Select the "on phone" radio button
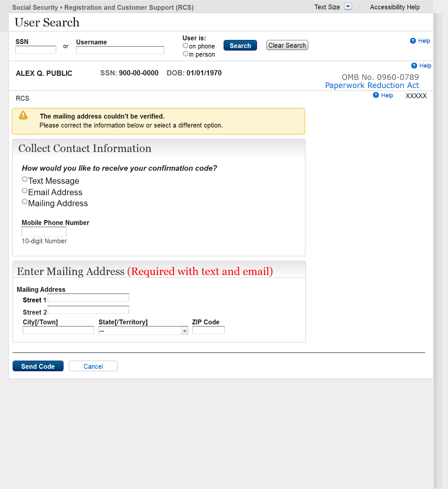This screenshot has height=489, width=448. click(185, 46)
